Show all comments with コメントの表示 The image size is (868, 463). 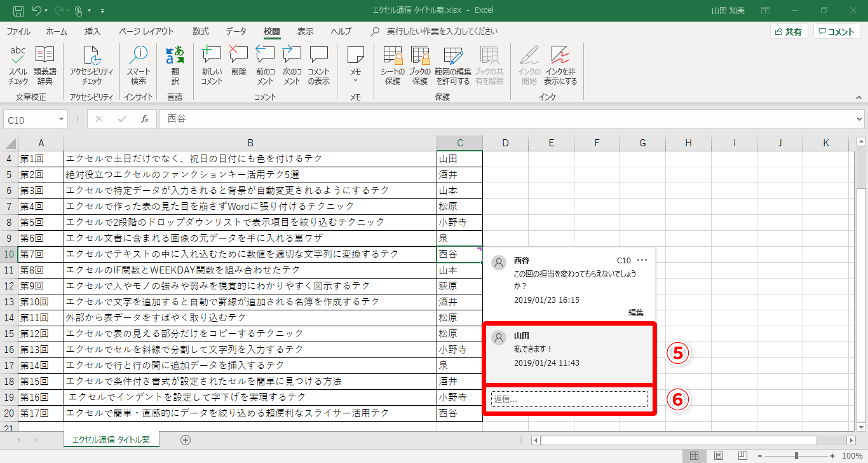pos(319,66)
